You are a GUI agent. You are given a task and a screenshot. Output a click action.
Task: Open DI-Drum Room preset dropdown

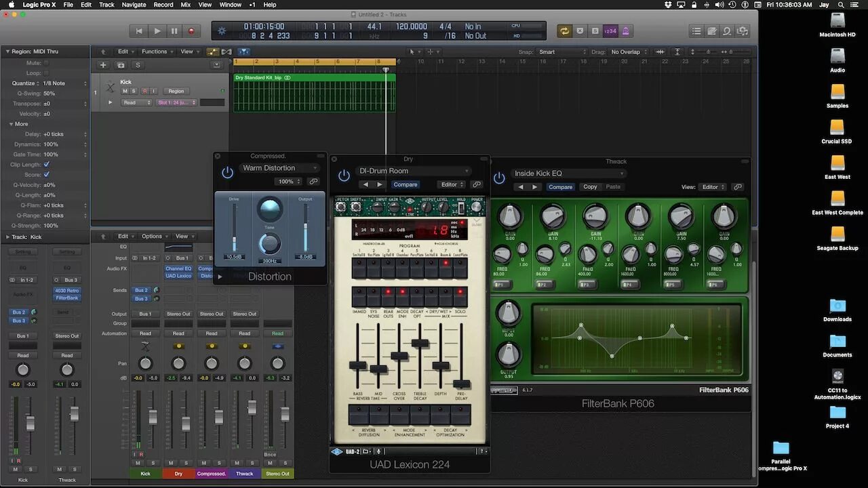(414, 171)
